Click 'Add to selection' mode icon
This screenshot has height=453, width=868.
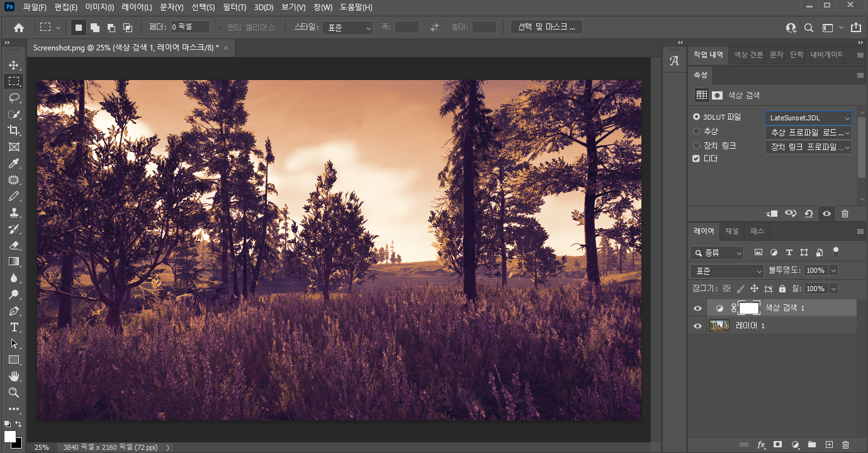pos(95,28)
